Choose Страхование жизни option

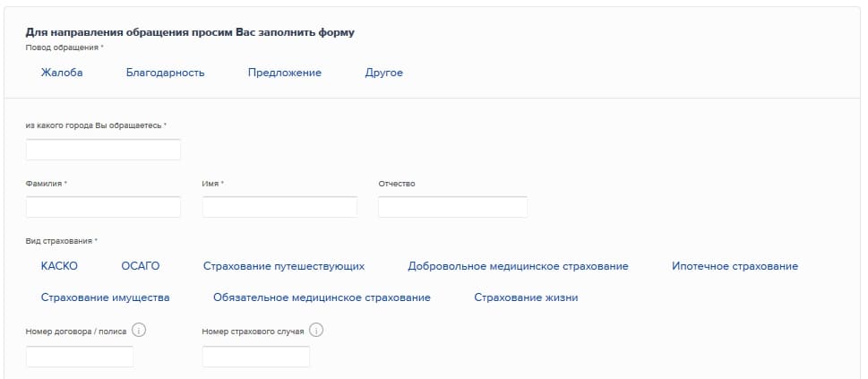tap(526, 297)
